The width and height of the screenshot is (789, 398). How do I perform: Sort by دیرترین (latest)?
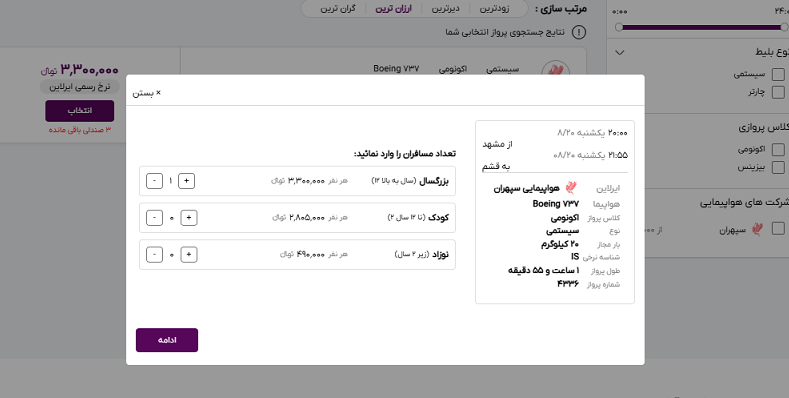pyautogui.click(x=445, y=9)
